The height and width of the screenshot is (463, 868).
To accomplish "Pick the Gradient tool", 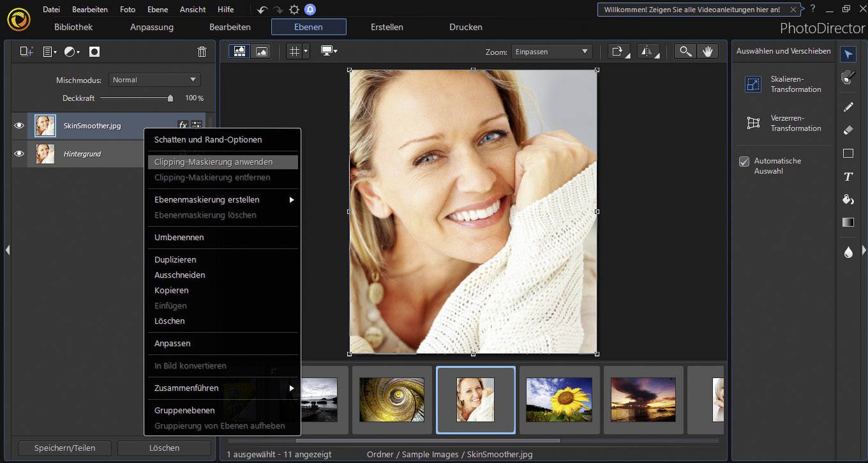I will tap(848, 222).
